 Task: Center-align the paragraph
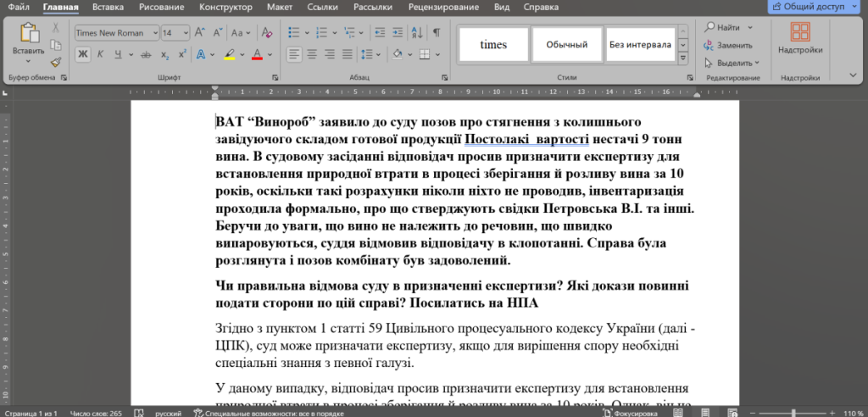tap(312, 54)
